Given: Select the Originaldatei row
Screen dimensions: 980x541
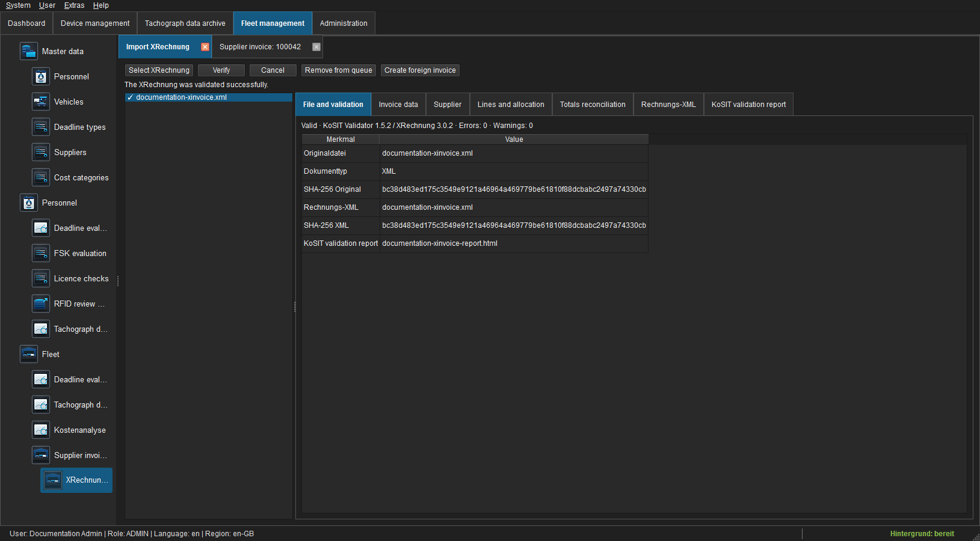Looking at the screenshot, I should (x=475, y=153).
